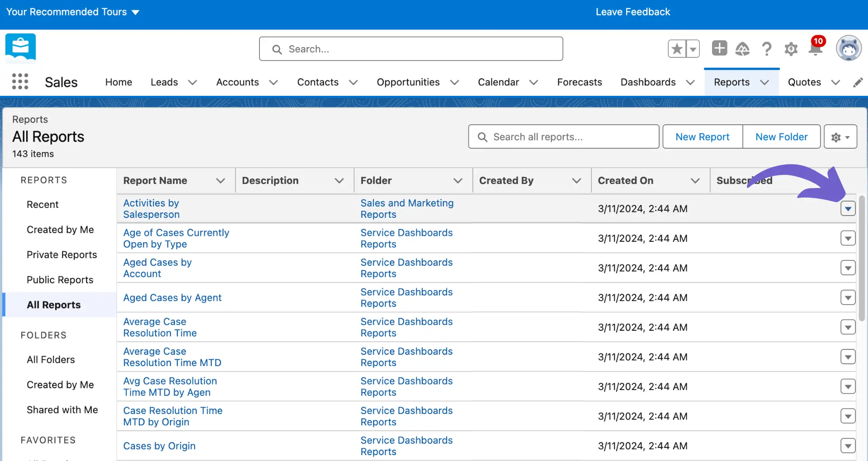868x461 pixels.
Task: Open the help question mark icon
Action: [x=766, y=48]
